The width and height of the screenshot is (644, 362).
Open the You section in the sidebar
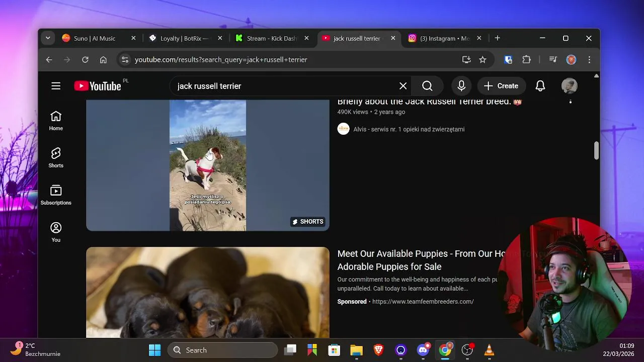coord(56,233)
